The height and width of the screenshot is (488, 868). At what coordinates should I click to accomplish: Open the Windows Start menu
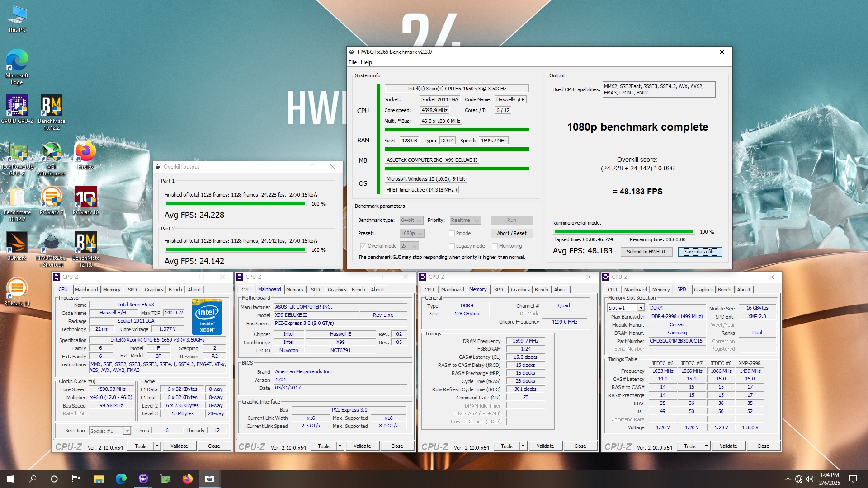pos(11,479)
